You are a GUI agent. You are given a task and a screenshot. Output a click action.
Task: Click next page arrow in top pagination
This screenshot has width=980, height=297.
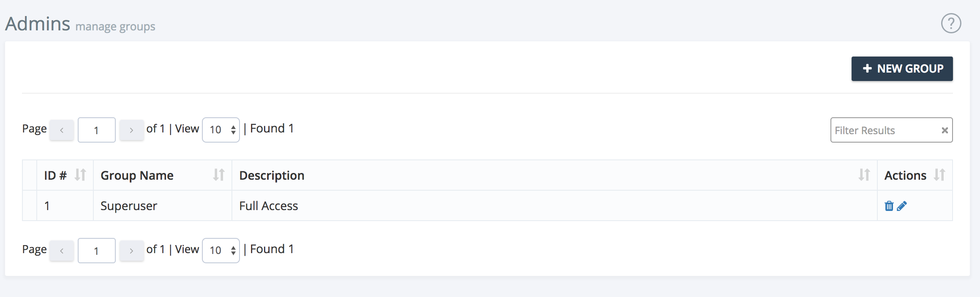click(x=132, y=130)
